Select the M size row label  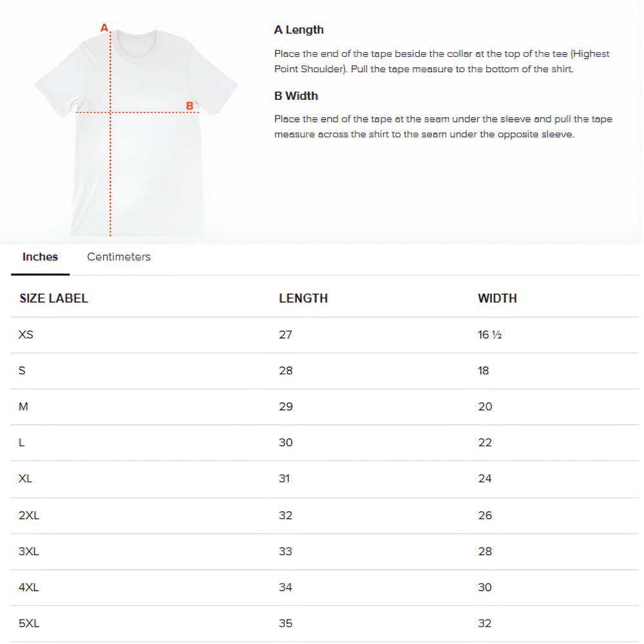(x=24, y=406)
